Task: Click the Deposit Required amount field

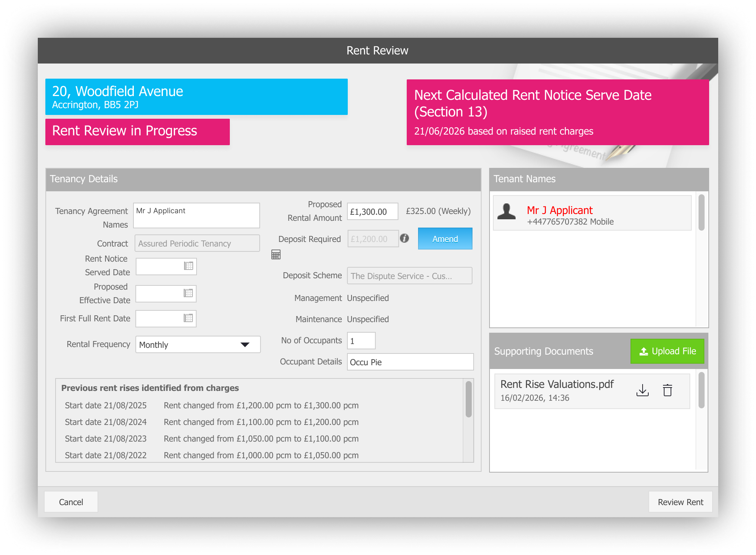Action: pos(373,239)
